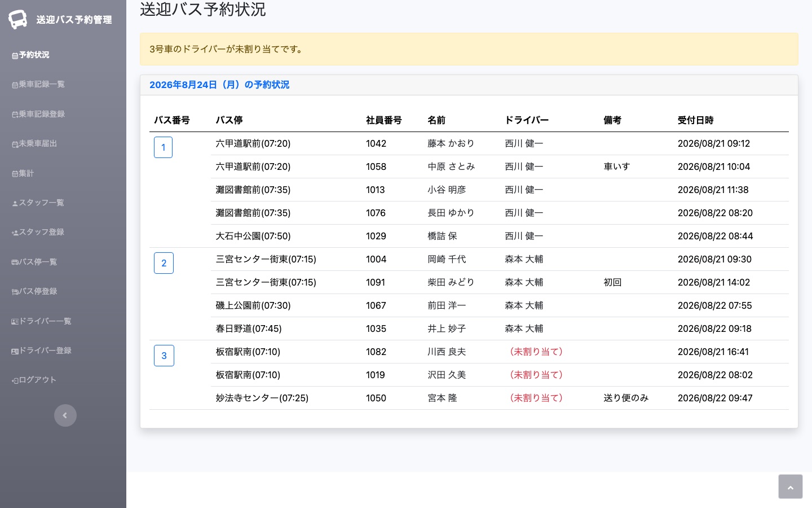Click the 初回 note for 柴田 みどり

(x=612, y=282)
